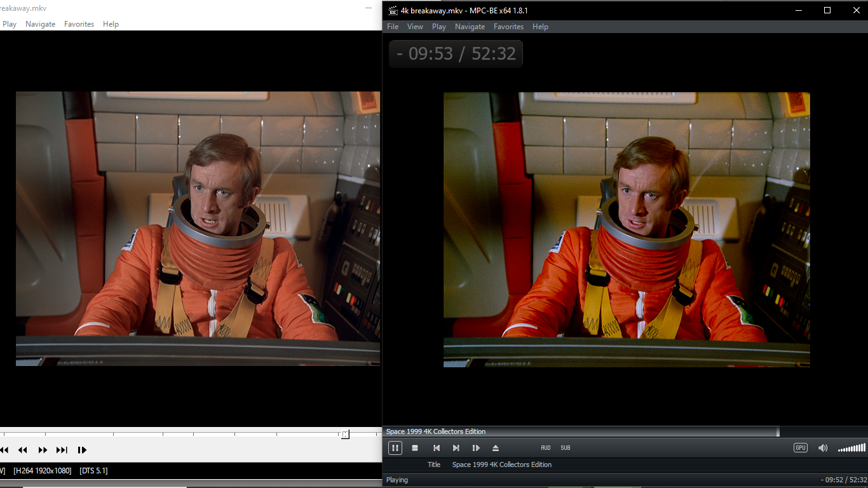
Task: Open the Play menu in the left player
Action: [x=10, y=24]
